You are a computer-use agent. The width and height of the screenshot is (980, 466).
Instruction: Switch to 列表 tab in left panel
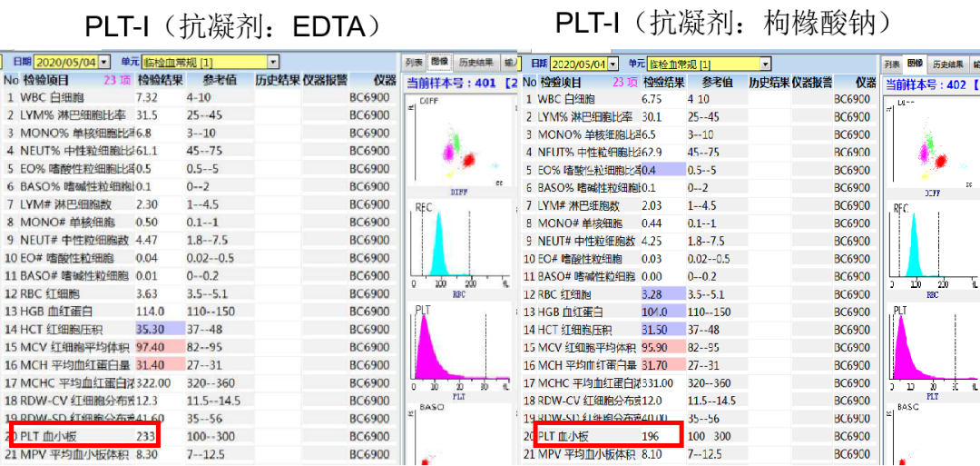414,63
